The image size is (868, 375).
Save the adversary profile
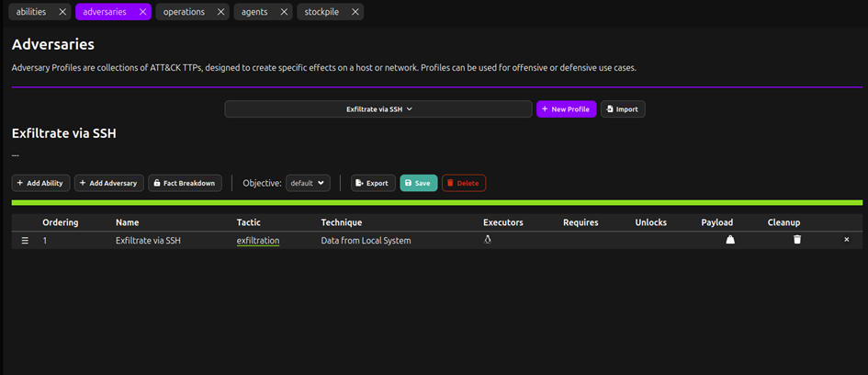coord(418,183)
